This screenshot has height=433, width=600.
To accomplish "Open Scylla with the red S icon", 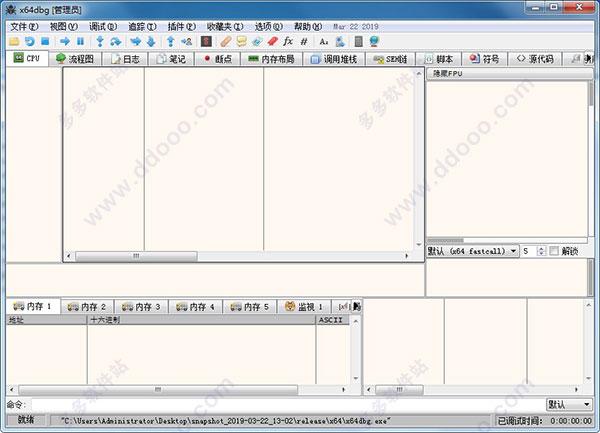I will pyautogui.click(x=206, y=41).
